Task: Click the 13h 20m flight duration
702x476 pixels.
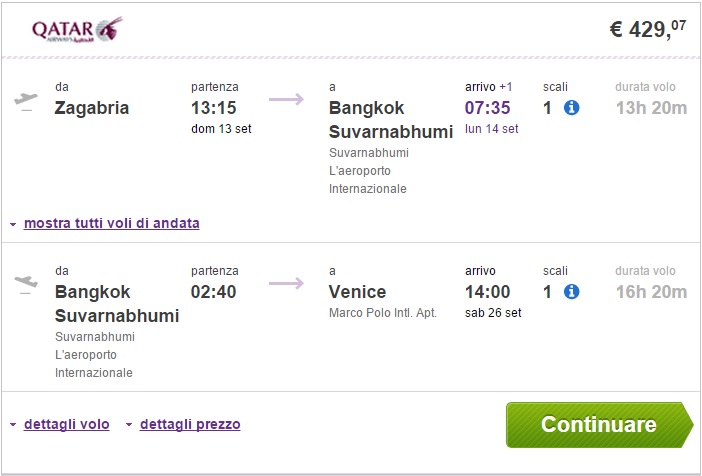Action: coord(651,108)
